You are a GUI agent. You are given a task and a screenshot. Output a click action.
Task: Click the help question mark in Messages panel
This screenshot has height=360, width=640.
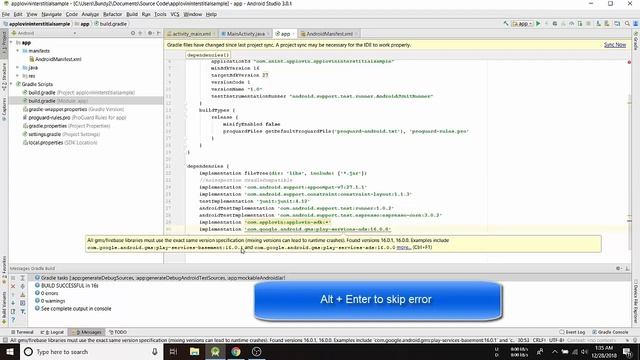click(13, 320)
